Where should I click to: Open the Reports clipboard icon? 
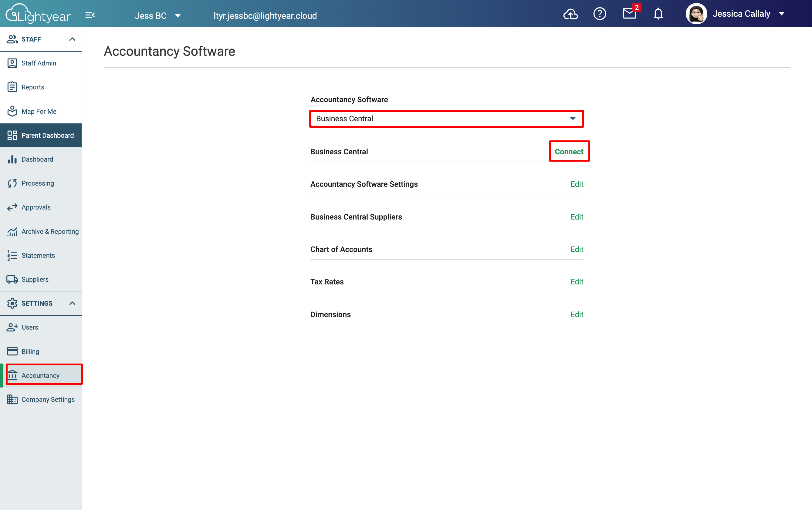pos(12,87)
